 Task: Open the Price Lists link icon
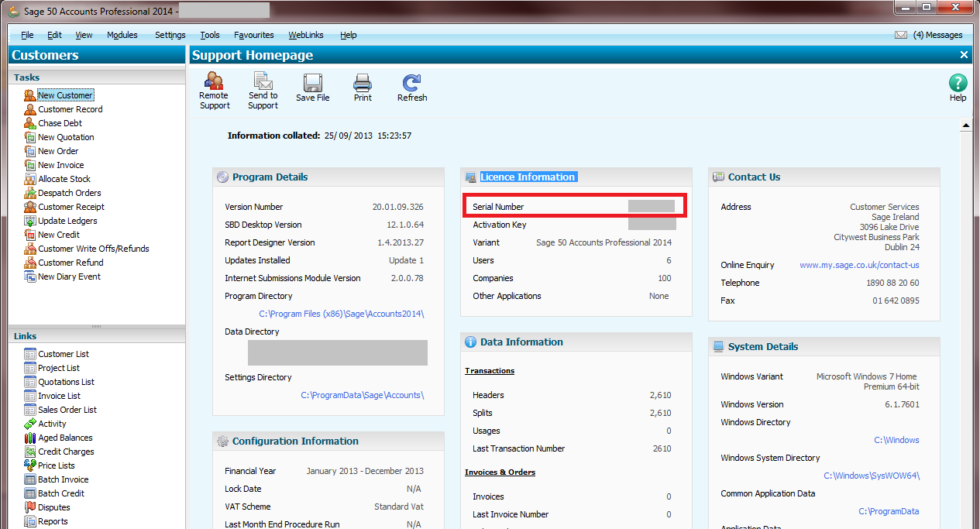(x=30, y=465)
